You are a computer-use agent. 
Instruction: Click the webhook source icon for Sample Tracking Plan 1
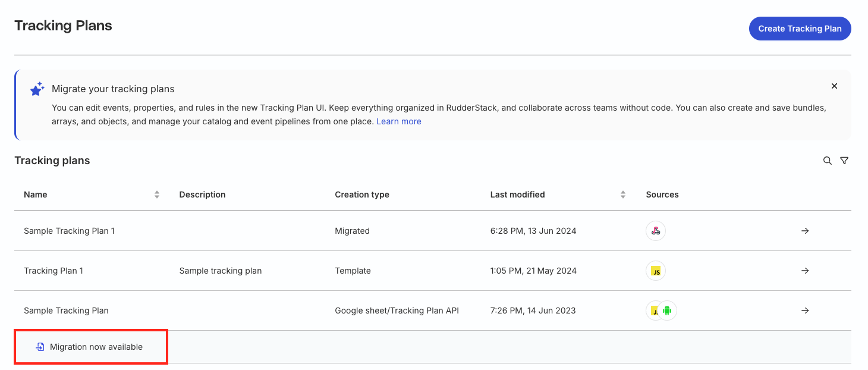(656, 231)
